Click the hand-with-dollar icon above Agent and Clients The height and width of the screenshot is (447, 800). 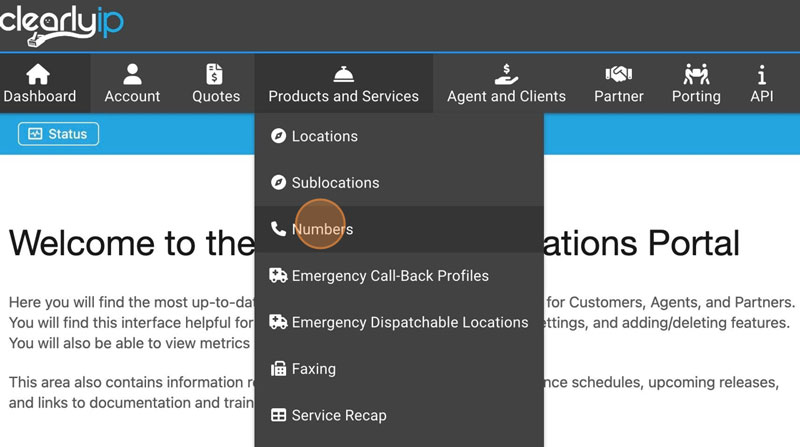506,74
